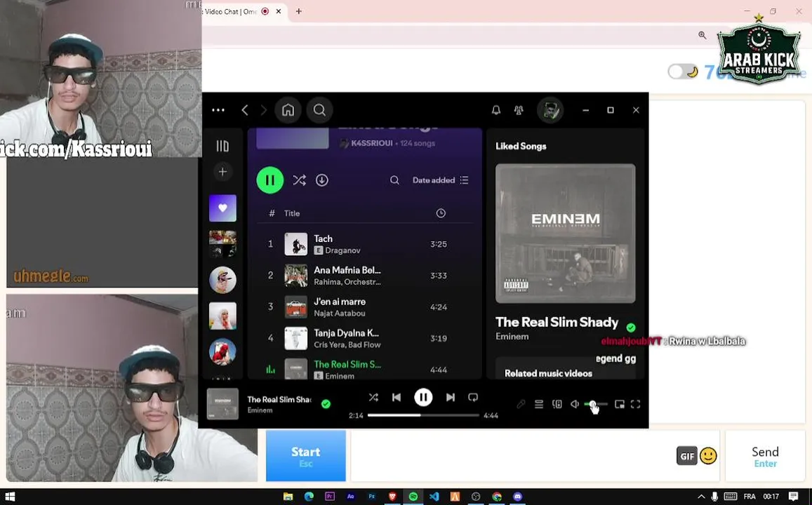The height and width of the screenshot is (505, 812).
Task: Select the song Ana Mafnia Bel...
Action: click(365, 276)
